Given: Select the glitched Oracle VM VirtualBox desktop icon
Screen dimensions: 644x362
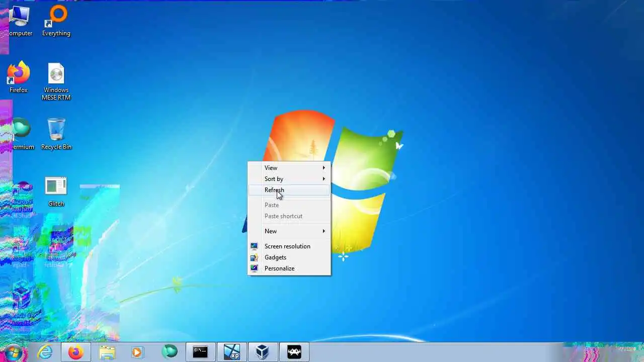Looking at the screenshot, I should (x=21, y=307).
